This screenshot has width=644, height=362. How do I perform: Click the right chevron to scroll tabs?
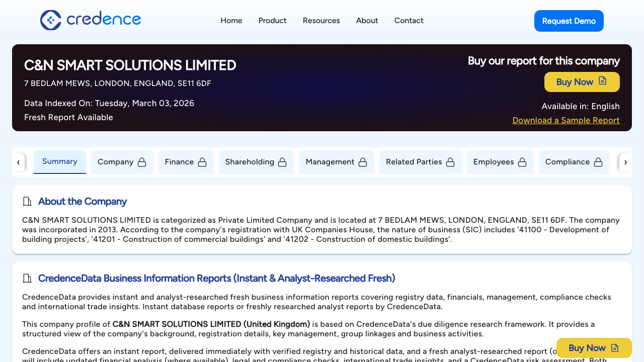[x=625, y=162]
